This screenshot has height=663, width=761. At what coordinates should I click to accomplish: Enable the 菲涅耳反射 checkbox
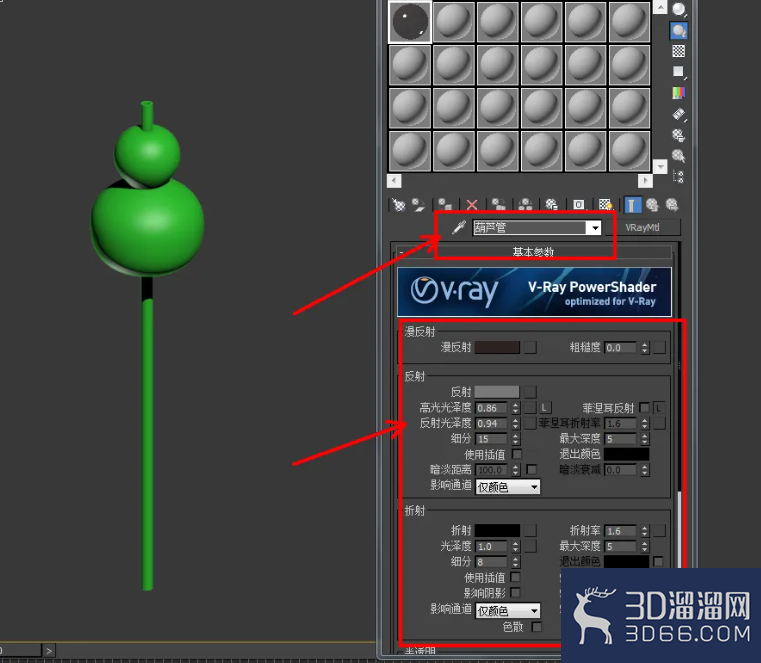coord(644,408)
